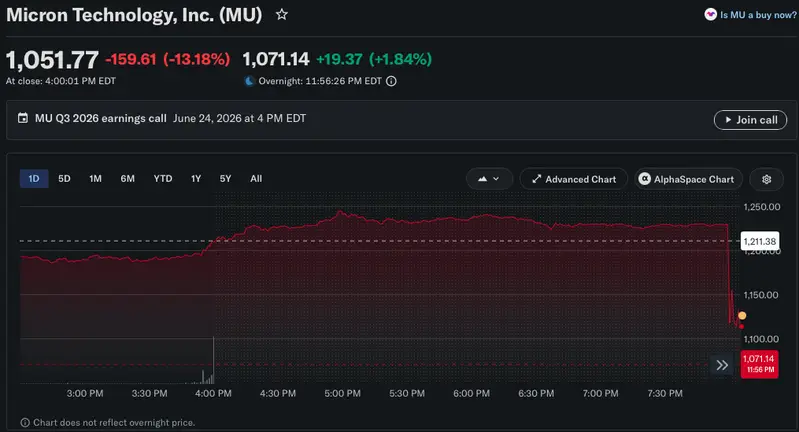The image size is (799, 432).
Task: Click the 5:00 PM time axis label
Action: [342, 393]
